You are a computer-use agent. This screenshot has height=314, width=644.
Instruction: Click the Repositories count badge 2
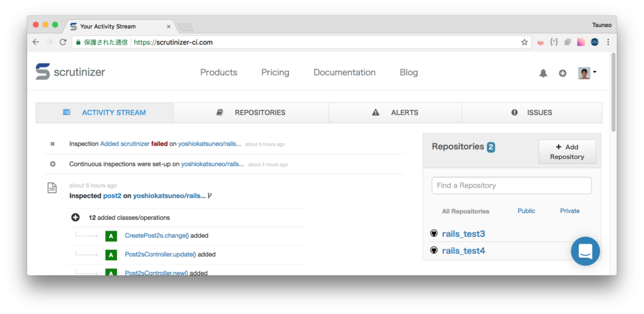click(491, 147)
